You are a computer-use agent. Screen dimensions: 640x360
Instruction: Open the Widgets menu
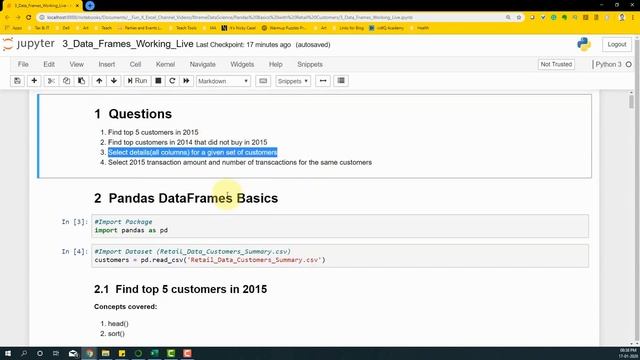(x=242, y=64)
